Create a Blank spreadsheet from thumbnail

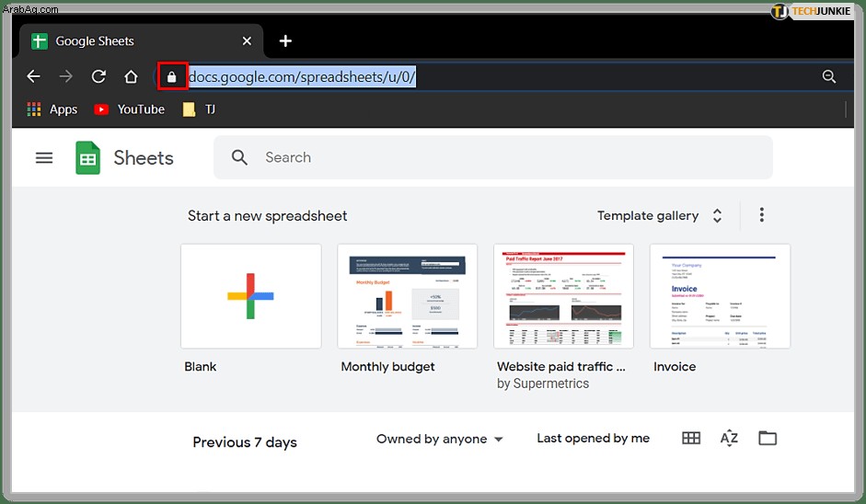pyautogui.click(x=250, y=296)
